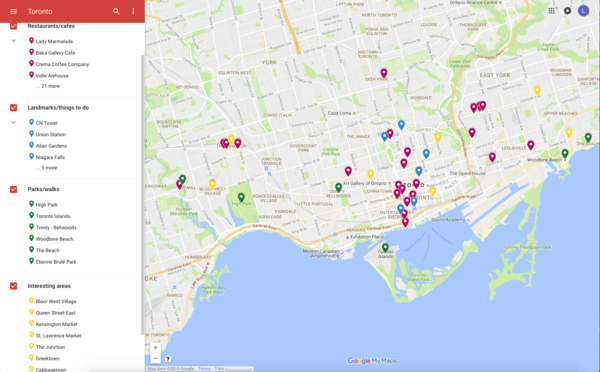Click the green pin near Old Mill
600x372 pixels.
point(183,179)
